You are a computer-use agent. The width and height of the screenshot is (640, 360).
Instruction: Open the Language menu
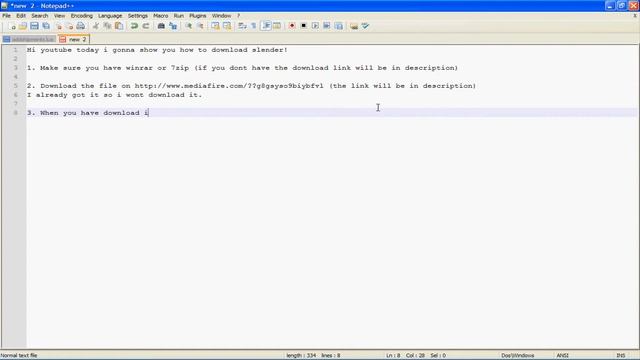pos(110,16)
